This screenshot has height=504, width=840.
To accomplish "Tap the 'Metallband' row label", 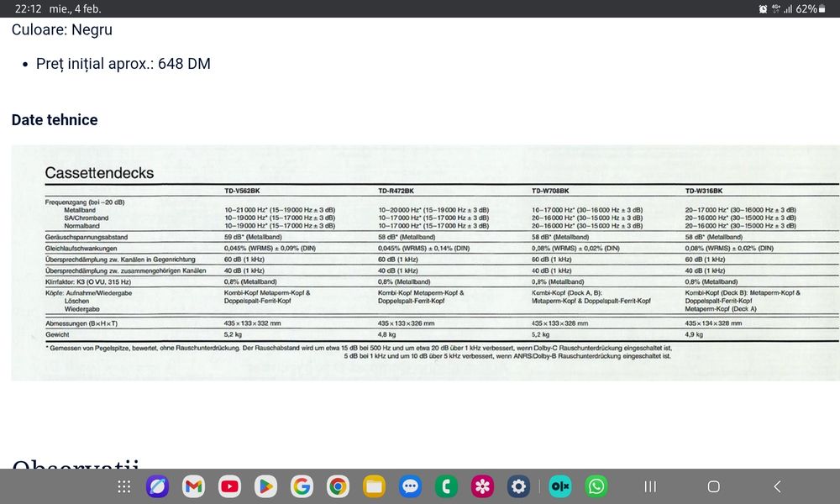I will tap(80, 210).
